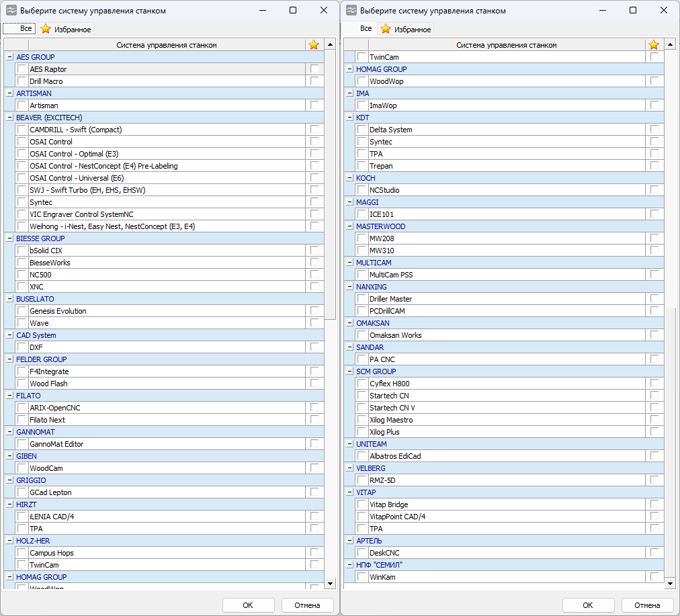Tick the Xilog Maestro checkbox
The width and height of the screenshot is (680, 616).
(x=362, y=420)
